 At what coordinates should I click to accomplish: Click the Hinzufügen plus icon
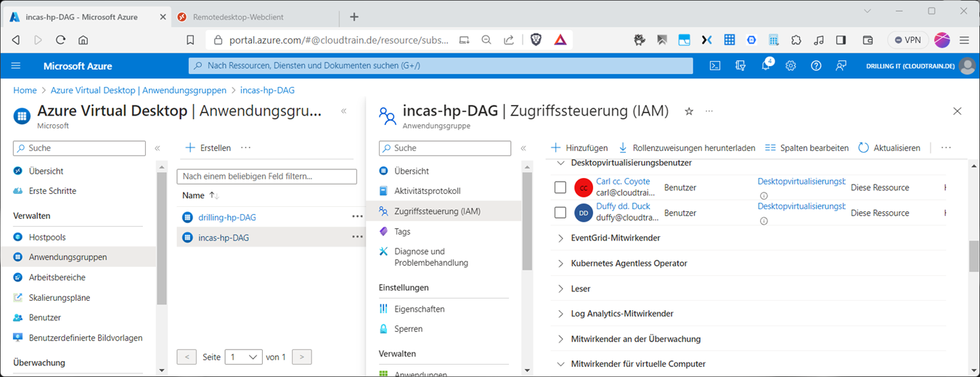(555, 147)
